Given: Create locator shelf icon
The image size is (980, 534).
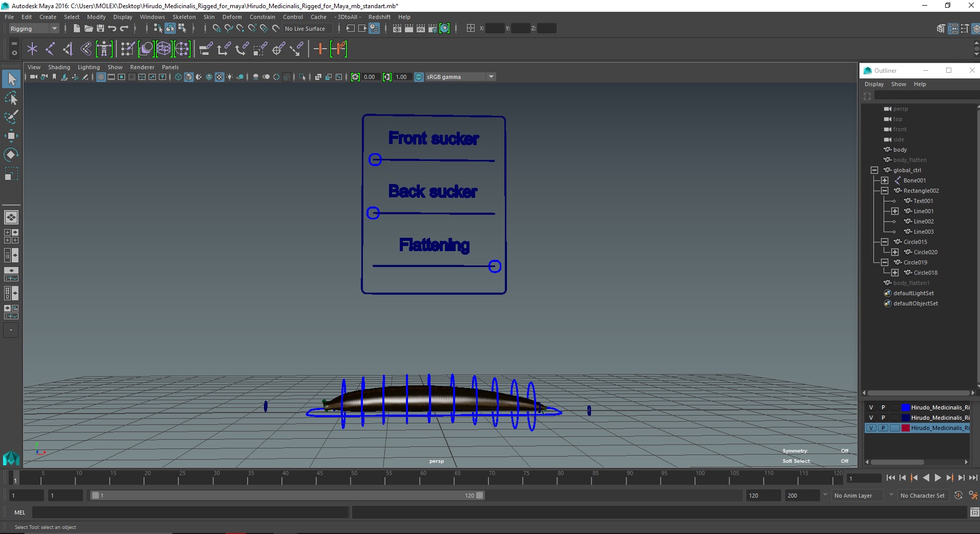Looking at the screenshot, I should coord(32,49).
